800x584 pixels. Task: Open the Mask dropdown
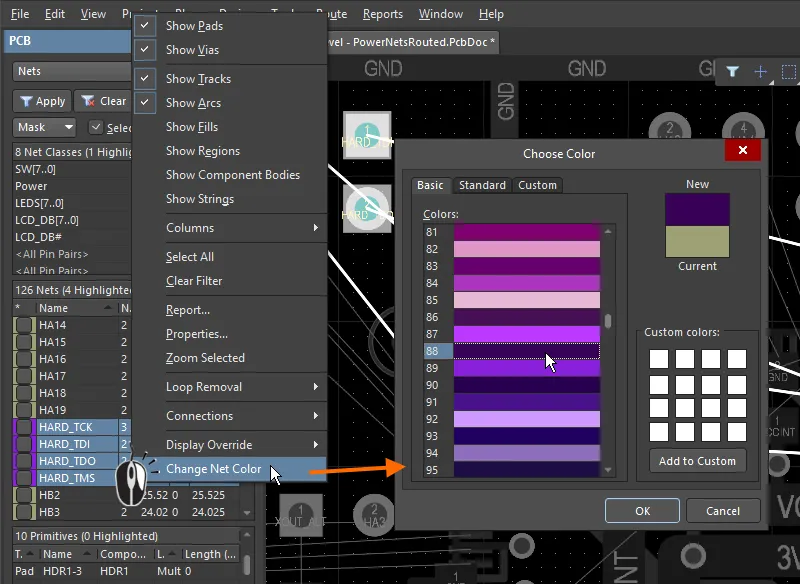[44, 127]
